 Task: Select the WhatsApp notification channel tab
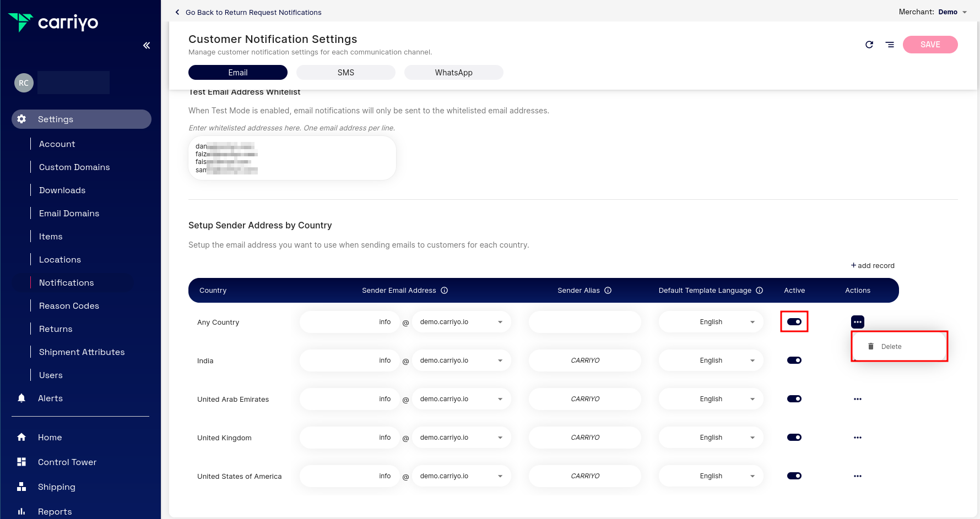coord(453,72)
